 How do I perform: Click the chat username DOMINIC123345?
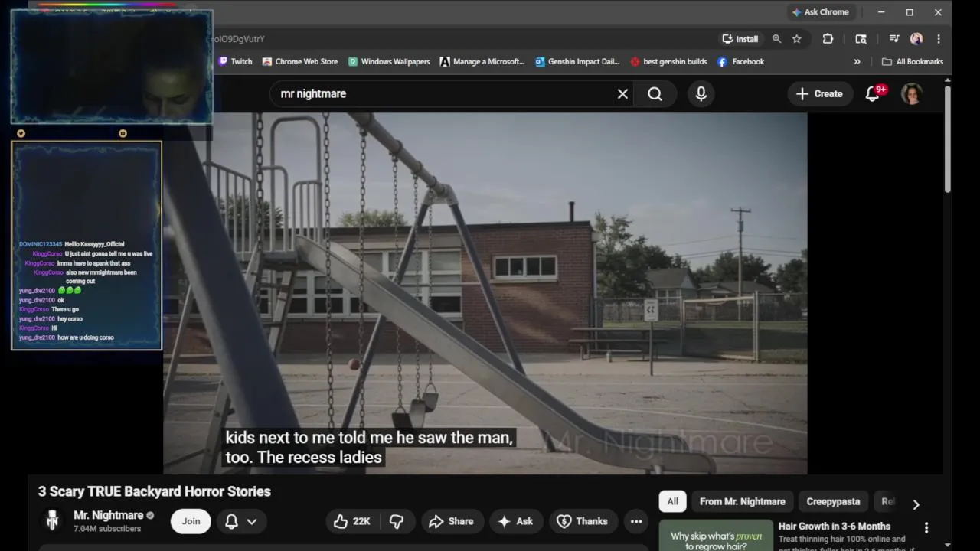click(x=41, y=244)
